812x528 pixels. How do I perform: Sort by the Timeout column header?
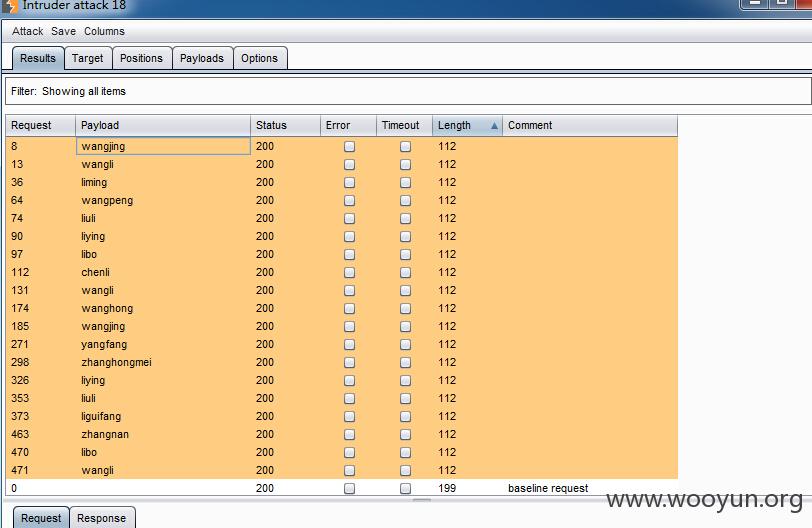[x=404, y=125]
